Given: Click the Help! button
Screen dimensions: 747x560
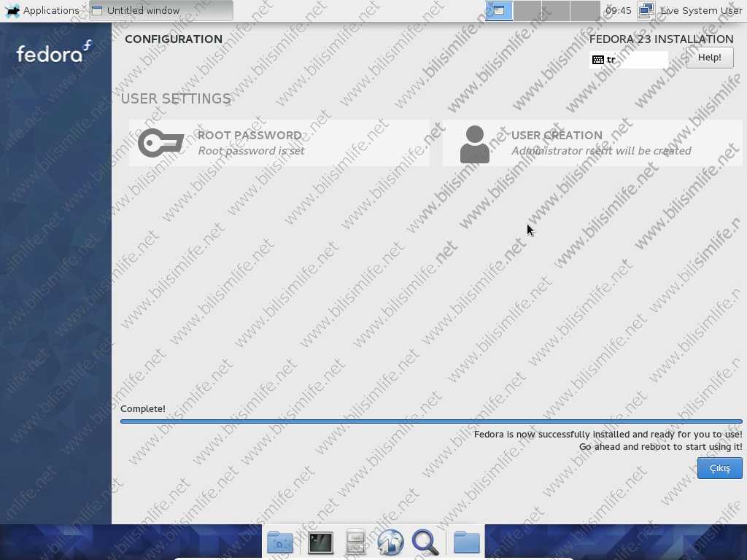Looking at the screenshot, I should click(x=709, y=58).
